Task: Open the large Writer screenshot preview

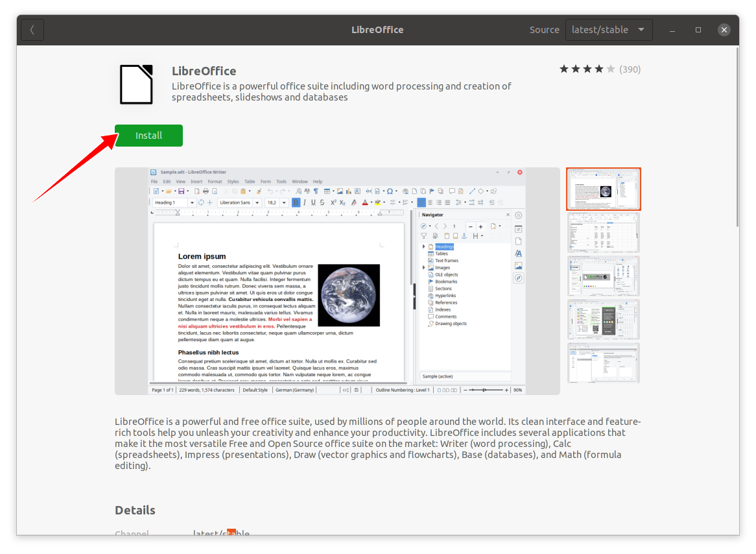Action: [337, 281]
